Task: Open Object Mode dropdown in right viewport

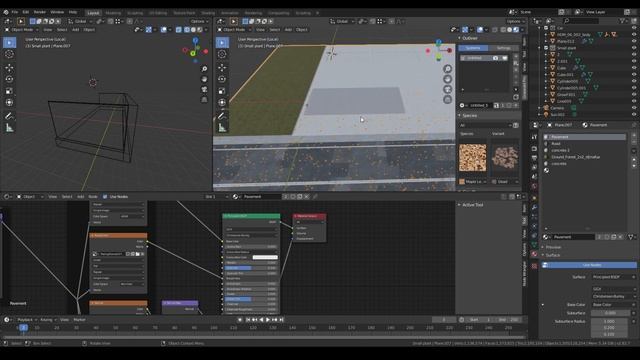Action: click(x=234, y=29)
